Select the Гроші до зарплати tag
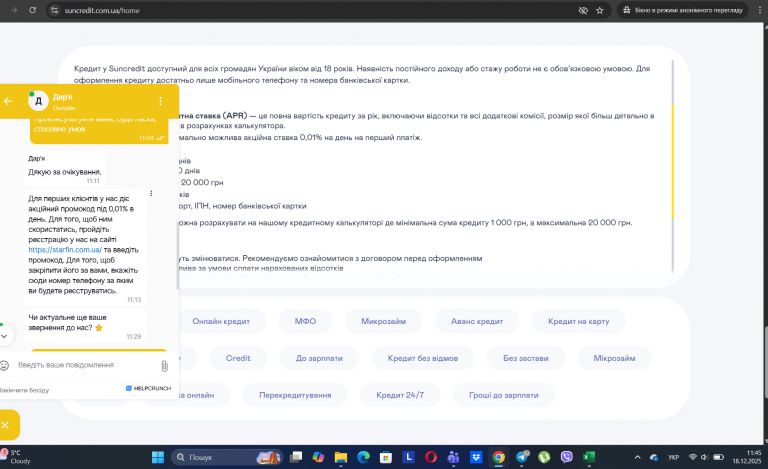Viewport: 768px width, 469px height. point(504,395)
